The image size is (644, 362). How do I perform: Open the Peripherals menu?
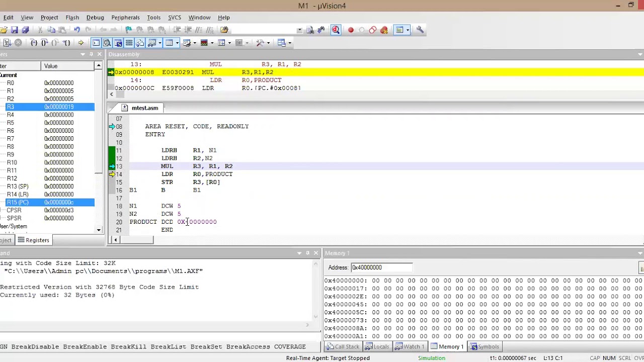click(125, 18)
